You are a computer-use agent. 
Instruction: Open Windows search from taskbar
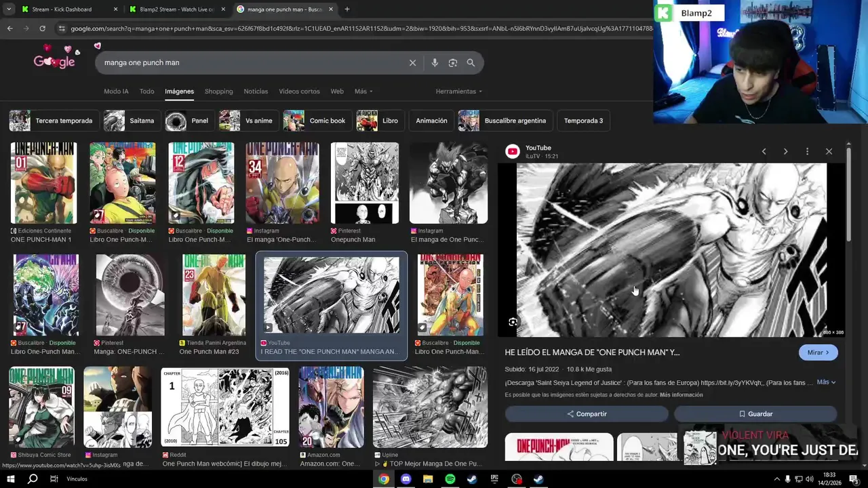pos(33,479)
